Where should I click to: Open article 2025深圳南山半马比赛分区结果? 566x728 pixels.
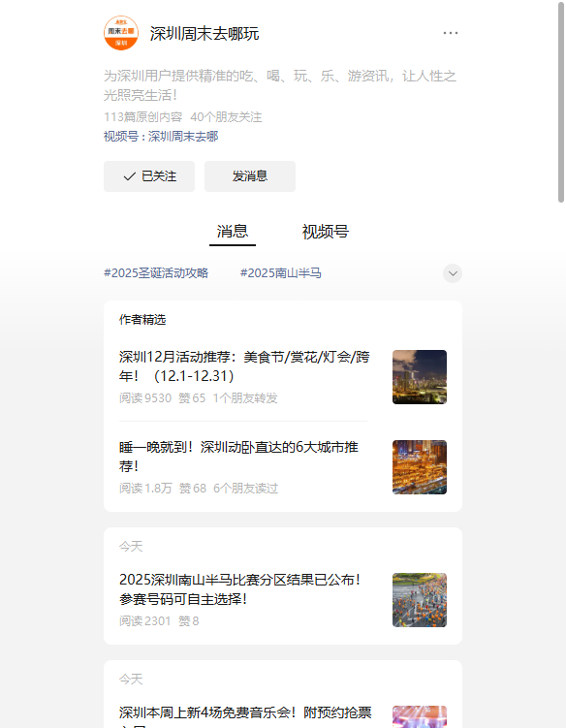pyautogui.click(x=240, y=589)
